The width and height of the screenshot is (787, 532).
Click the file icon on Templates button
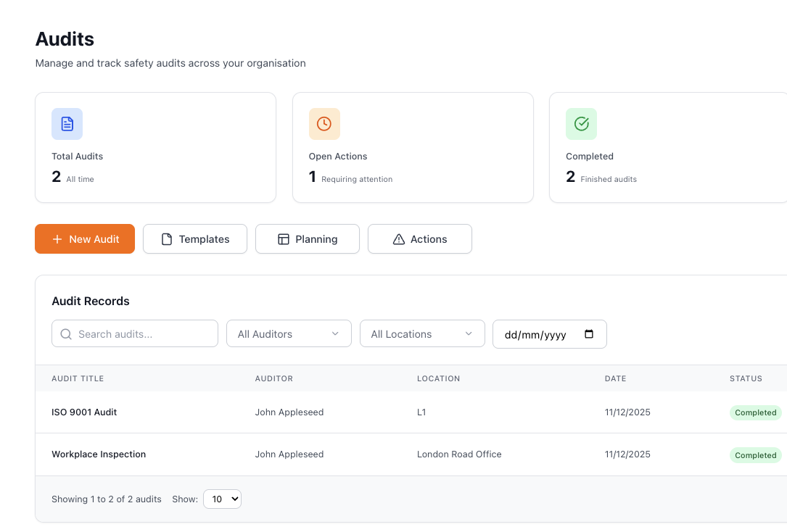coord(167,239)
